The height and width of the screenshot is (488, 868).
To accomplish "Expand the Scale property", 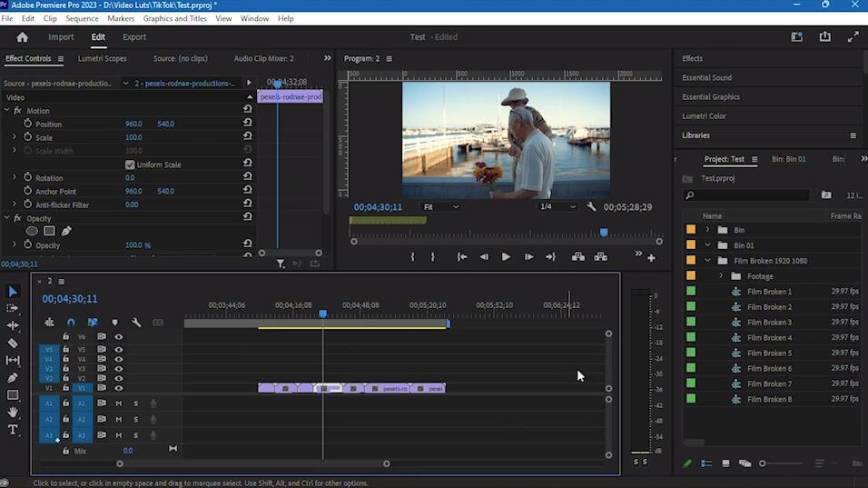I will click(x=15, y=137).
